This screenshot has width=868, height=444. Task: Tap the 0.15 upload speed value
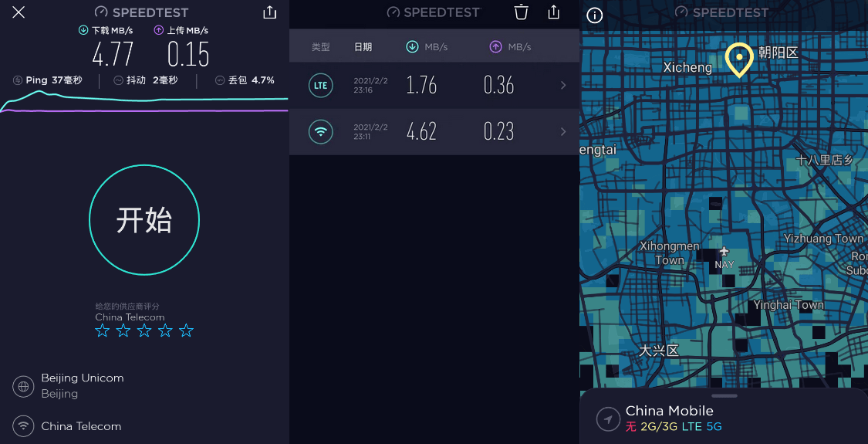point(188,54)
